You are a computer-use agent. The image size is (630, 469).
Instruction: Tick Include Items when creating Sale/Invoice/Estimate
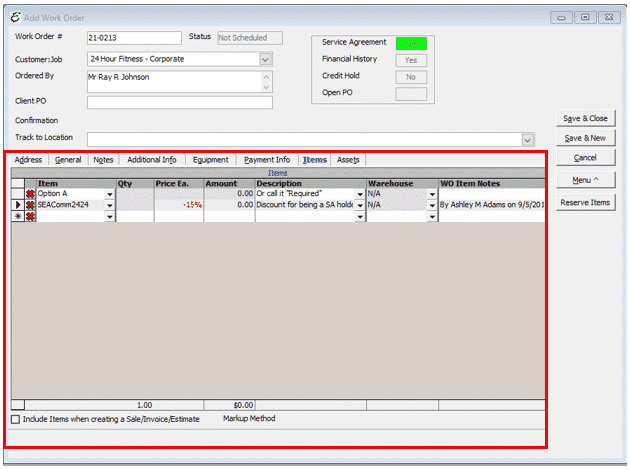[15, 420]
